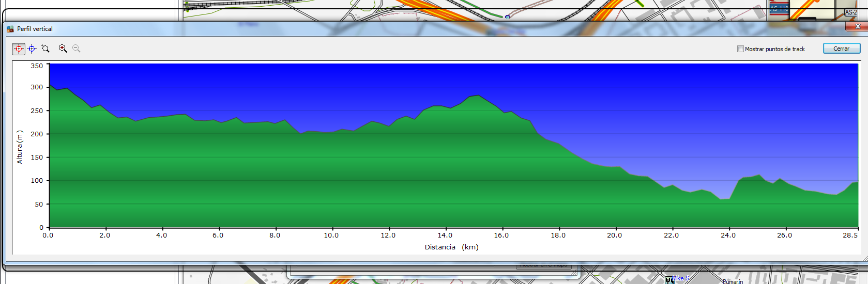Click the restaurant icon beside Mike S
The width and height of the screenshot is (868, 284).
pos(669,280)
